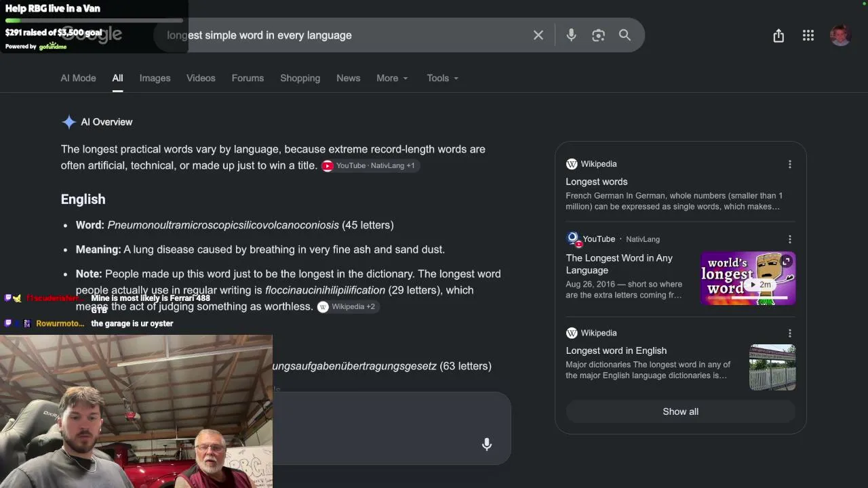Open the Longest words Wikipedia link
The image size is (868, 488).
(x=597, y=182)
